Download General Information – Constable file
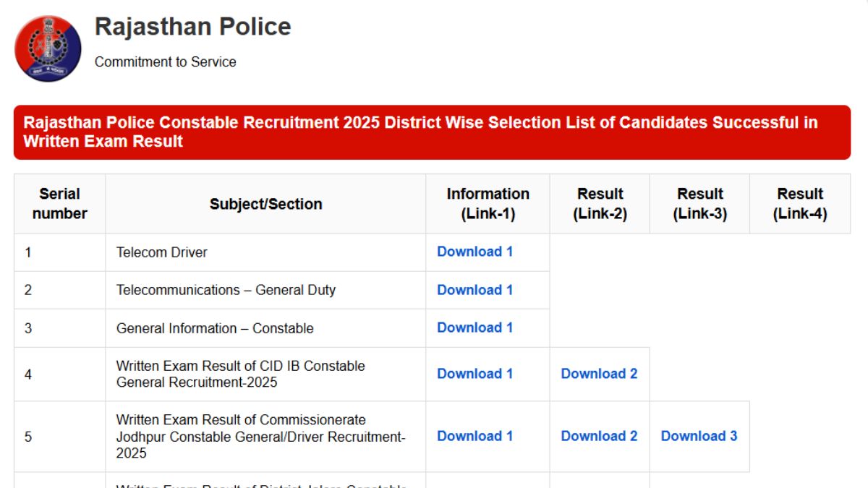 [475, 328]
